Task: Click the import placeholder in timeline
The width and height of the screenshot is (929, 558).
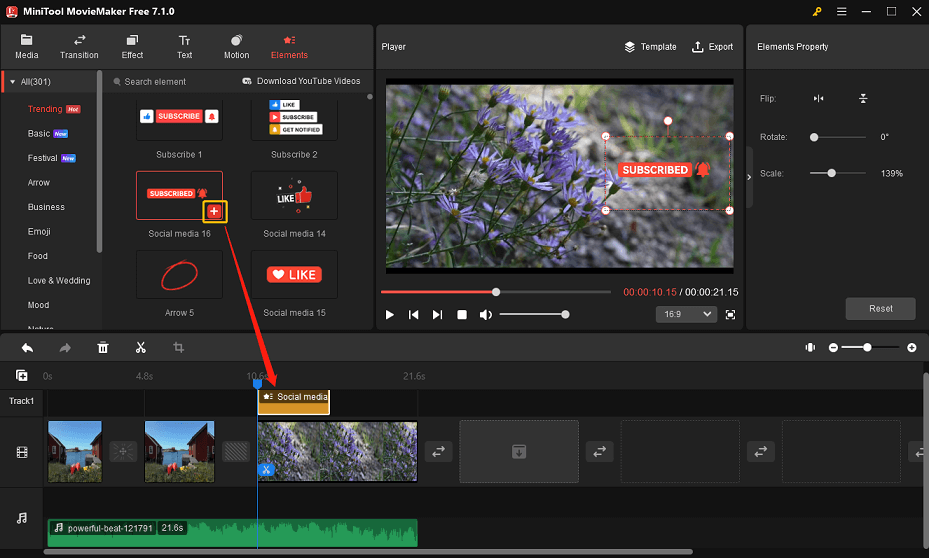Action: click(519, 451)
